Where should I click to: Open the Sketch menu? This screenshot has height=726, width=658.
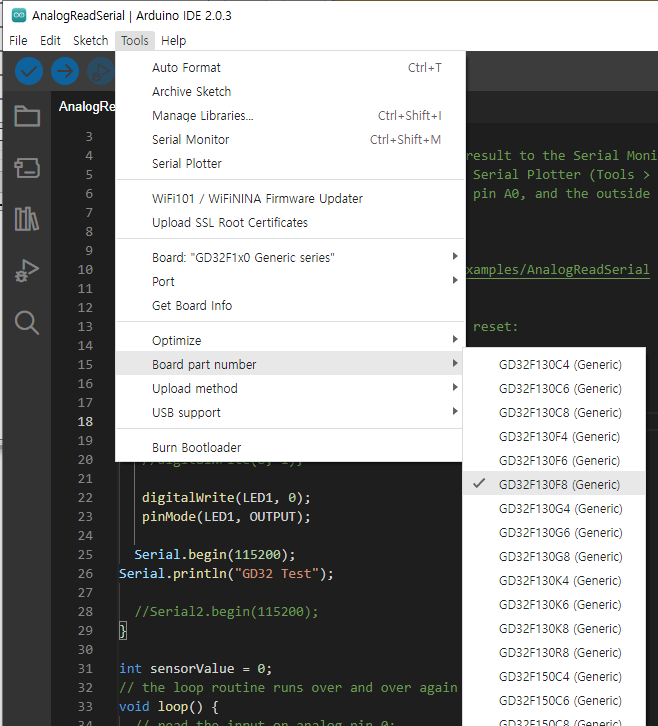(90, 41)
